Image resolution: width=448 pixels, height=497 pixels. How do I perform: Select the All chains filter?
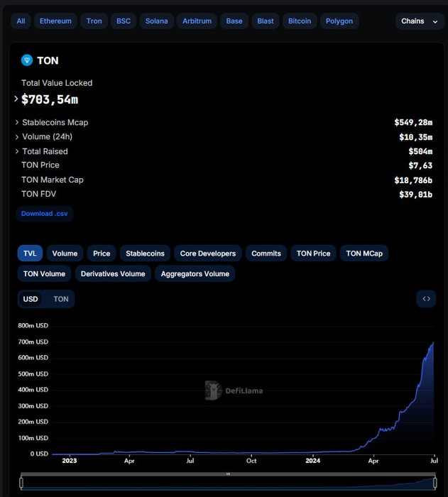21,21
